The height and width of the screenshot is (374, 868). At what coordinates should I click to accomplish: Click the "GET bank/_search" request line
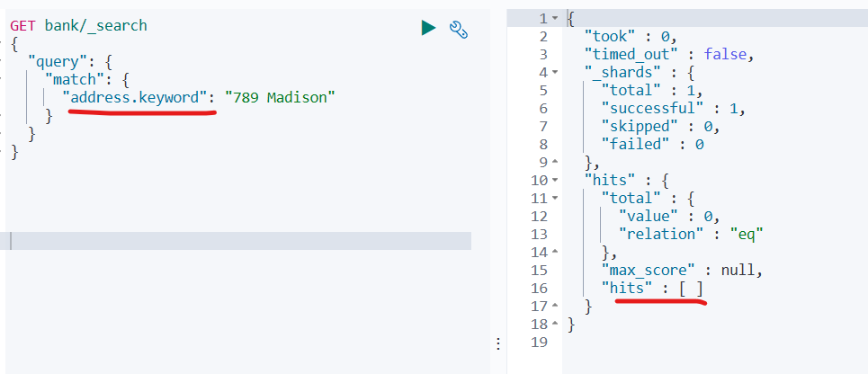click(78, 25)
